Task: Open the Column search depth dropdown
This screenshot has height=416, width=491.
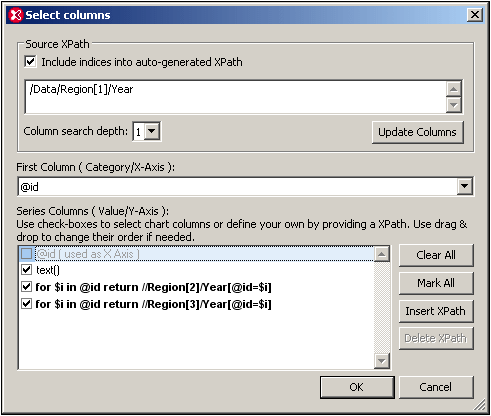Action: coord(152,131)
